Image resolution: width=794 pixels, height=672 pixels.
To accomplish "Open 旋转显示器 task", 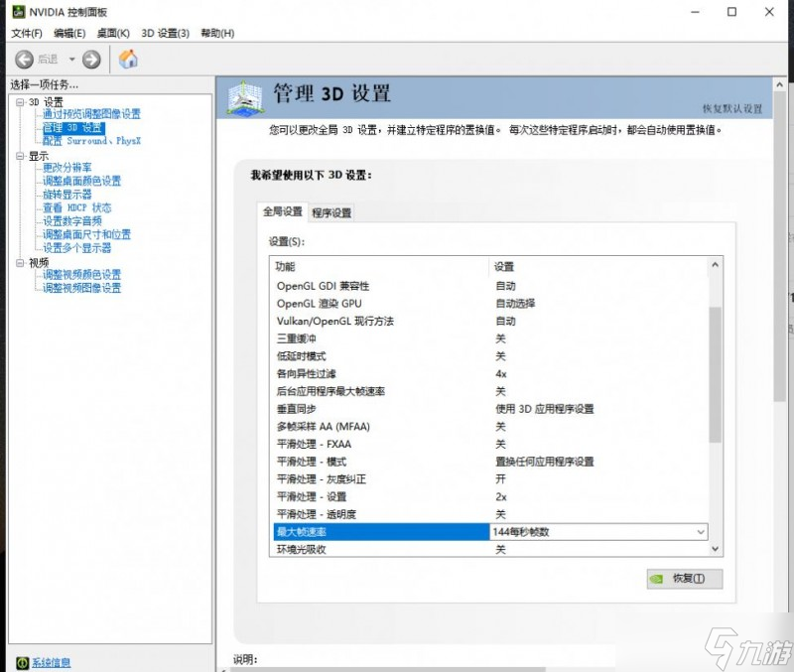I will pyautogui.click(x=67, y=195).
